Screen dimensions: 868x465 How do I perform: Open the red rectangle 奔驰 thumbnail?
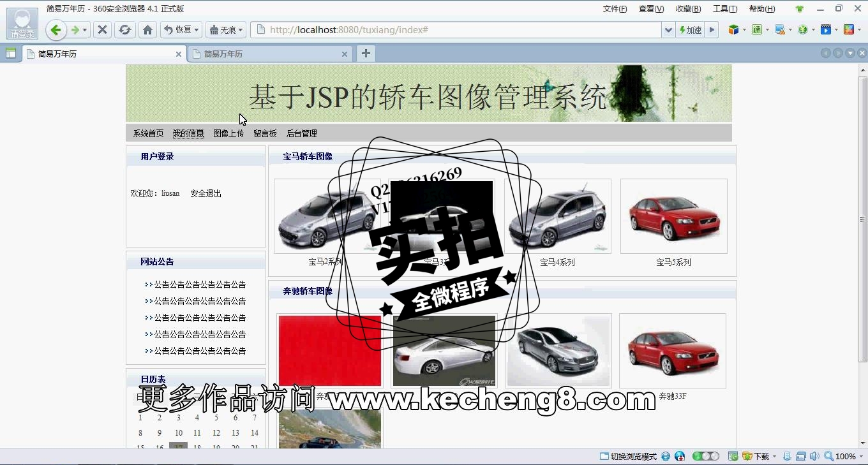pyautogui.click(x=330, y=351)
